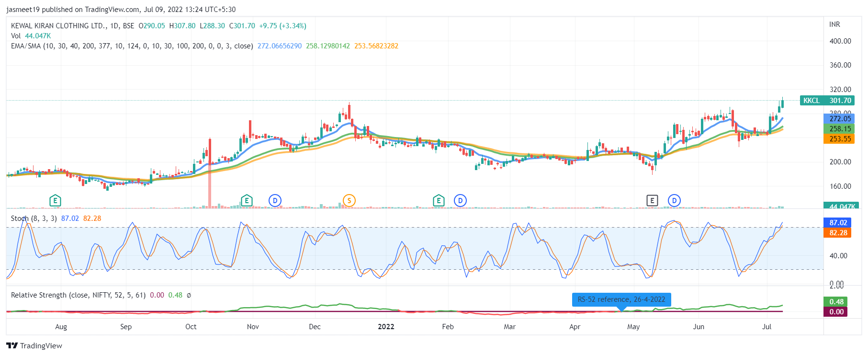Click the TradingView logo at bottom left
868x356 pixels.
click(34, 346)
